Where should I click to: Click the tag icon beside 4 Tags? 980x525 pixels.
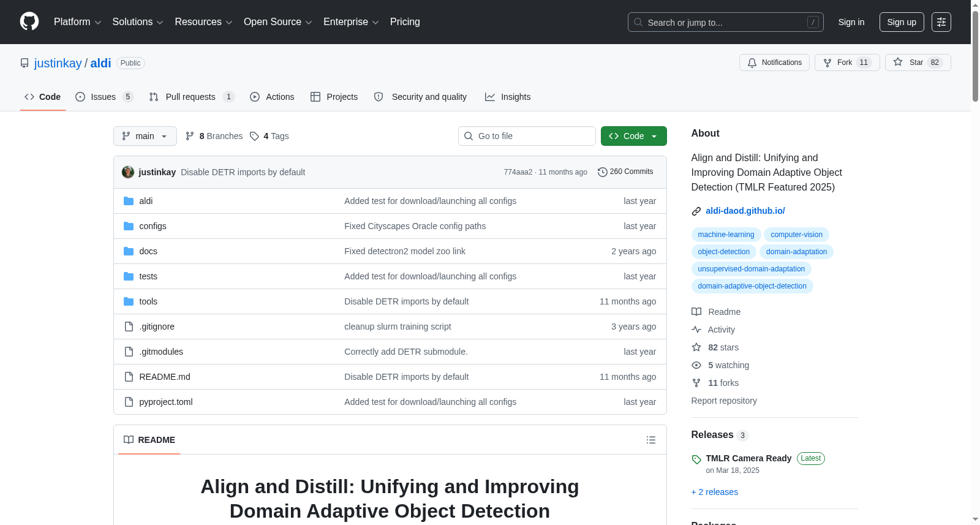pyautogui.click(x=255, y=136)
